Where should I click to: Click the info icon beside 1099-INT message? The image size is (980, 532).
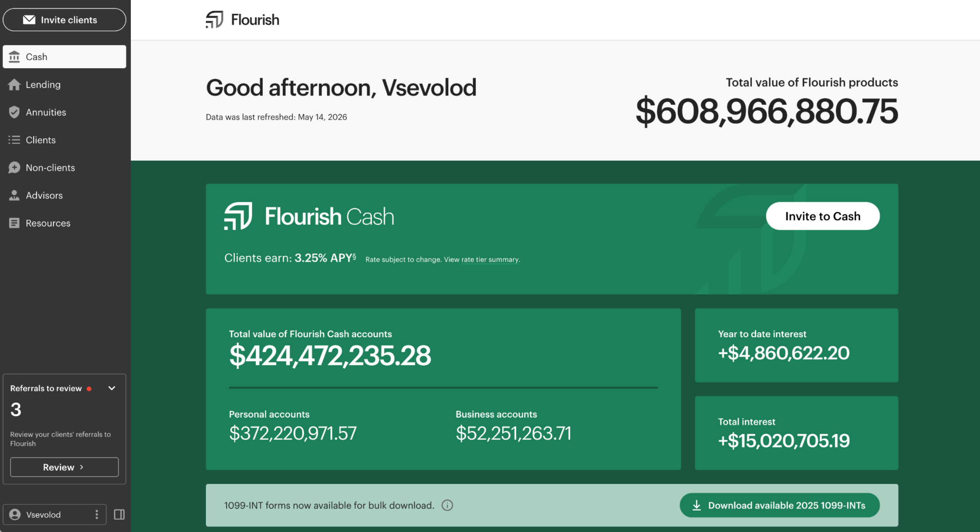447,505
